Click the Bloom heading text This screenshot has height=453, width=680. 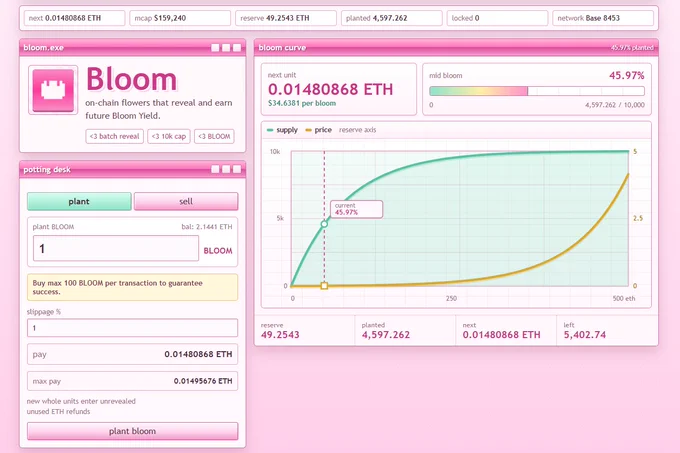pos(132,79)
